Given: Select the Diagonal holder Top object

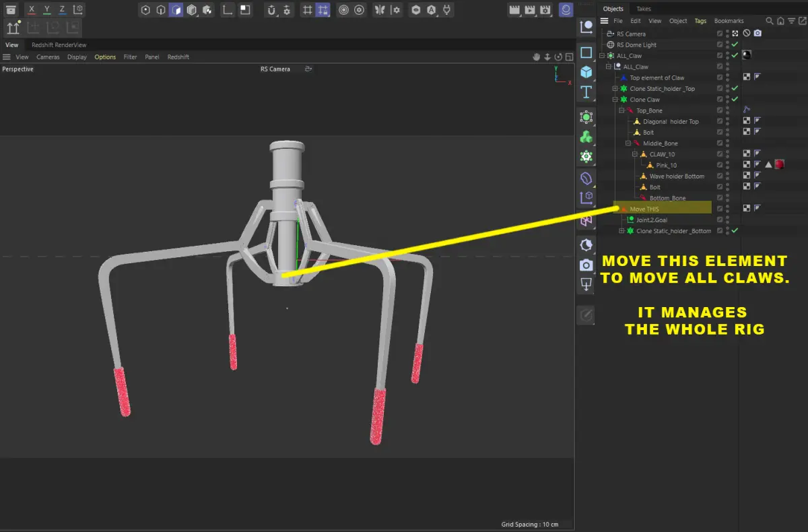Looking at the screenshot, I should 671,122.
